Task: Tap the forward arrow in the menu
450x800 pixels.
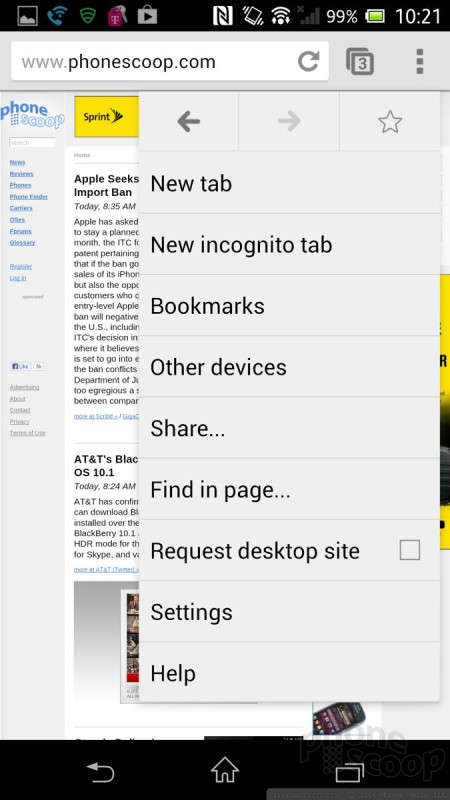Action: pyautogui.click(x=289, y=121)
